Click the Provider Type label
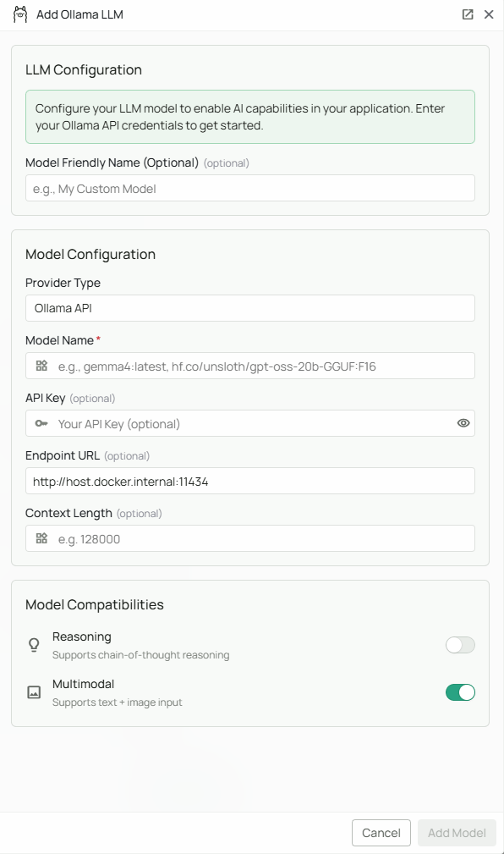 [x=63, y=283]
